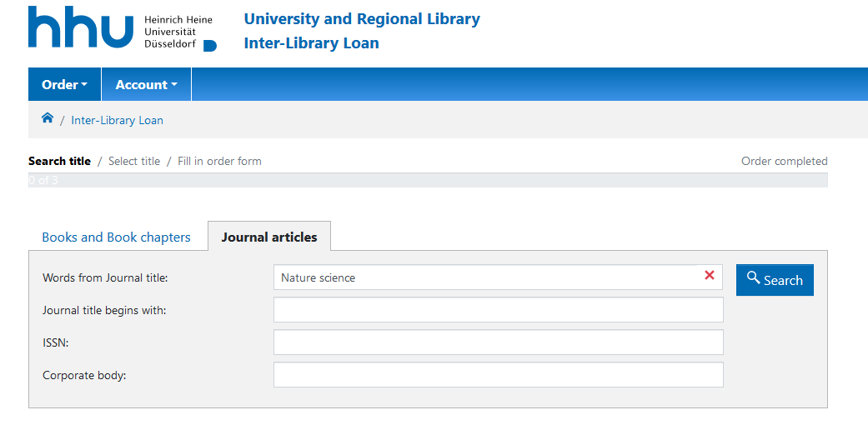Screen dimensions: 868x440
Task: Click the Fill in order form step
Action: click(x=219, y=161)
